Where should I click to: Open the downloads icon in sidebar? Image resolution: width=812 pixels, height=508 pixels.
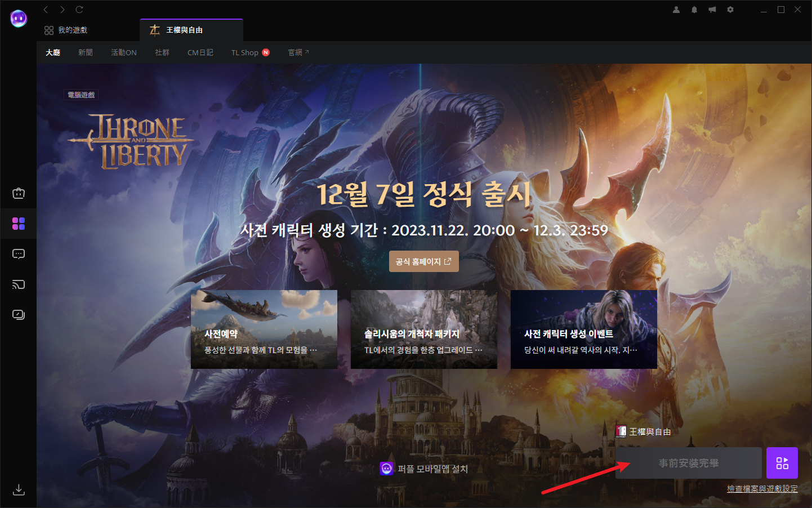19,489
